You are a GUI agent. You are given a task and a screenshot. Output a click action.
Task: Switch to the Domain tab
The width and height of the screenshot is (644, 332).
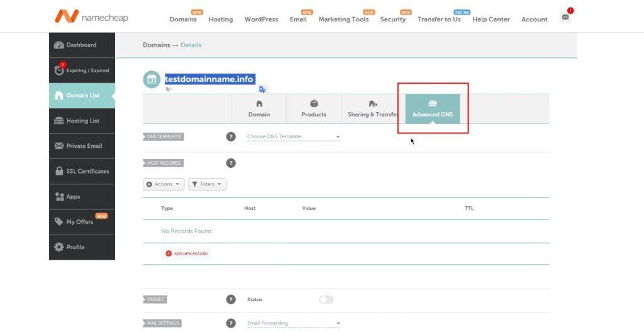[x=259, y=109]
